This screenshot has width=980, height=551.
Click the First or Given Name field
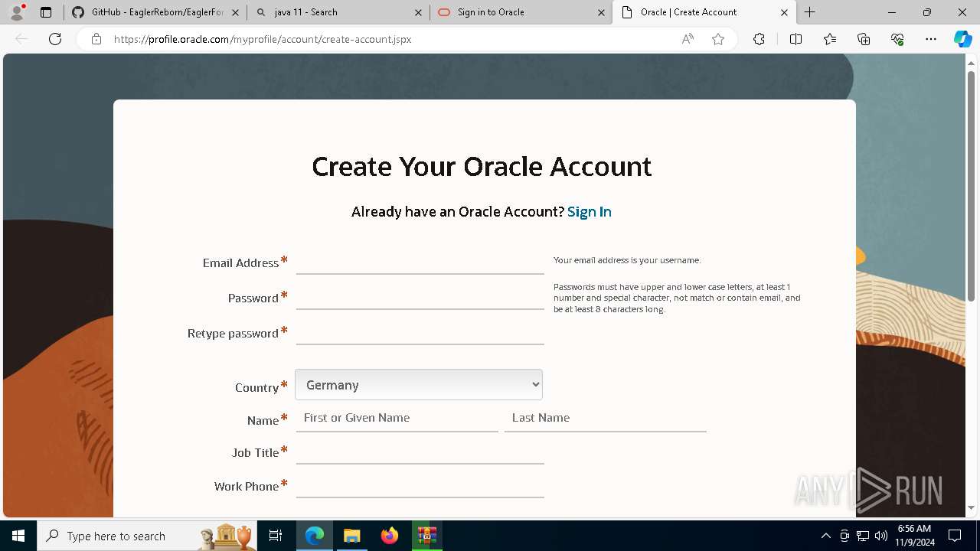pos(397,418)
